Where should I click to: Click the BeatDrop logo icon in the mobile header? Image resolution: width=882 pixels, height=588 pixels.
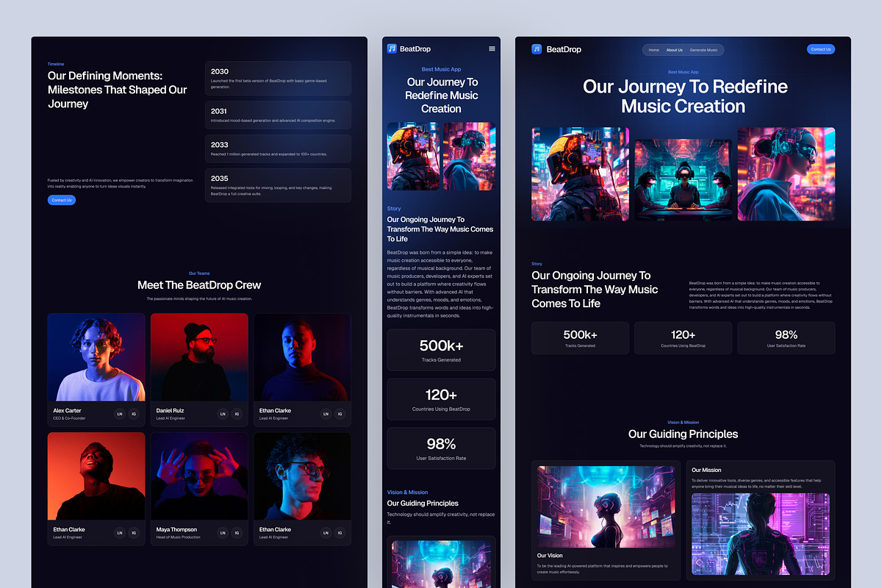392,49
